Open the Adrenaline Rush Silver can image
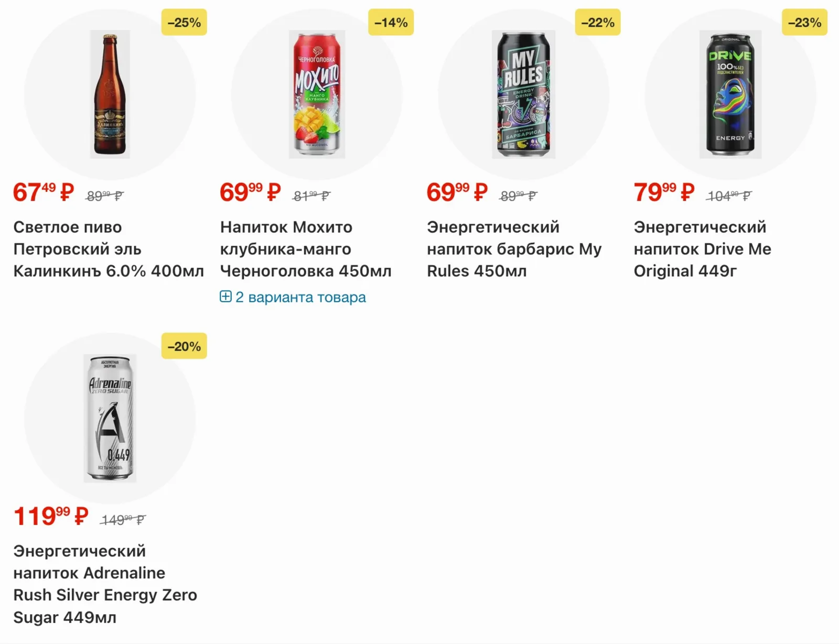Image resolution: width=839 pixels, height=644 pixels. point(110,418)
